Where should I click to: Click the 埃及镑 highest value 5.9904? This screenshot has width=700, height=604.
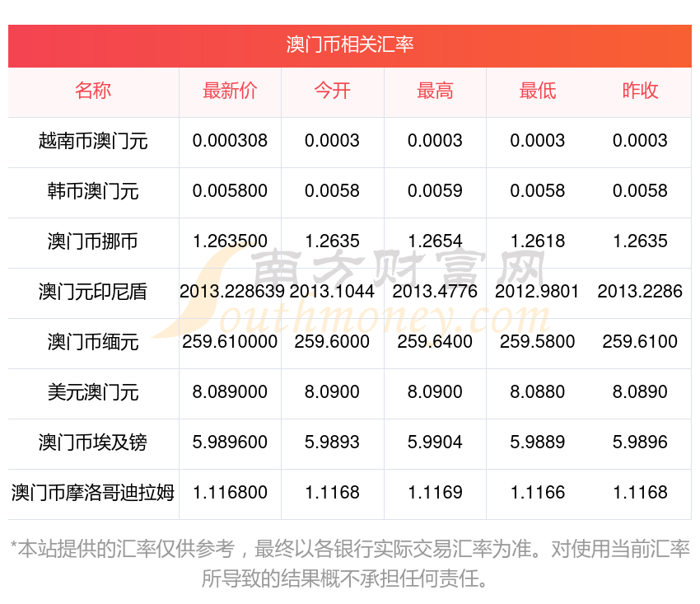click(x=435, y=442)
